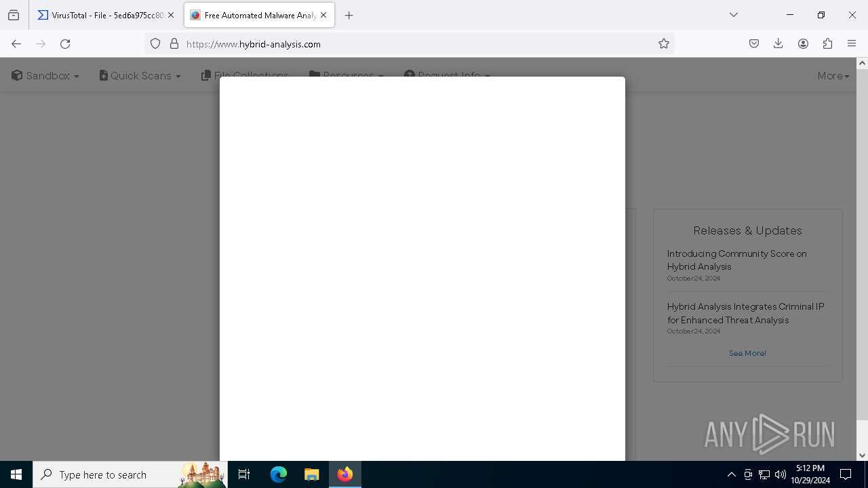Open File Explorer from the taskbar
This screenshot has width=868, height=488.
[x=311, y=474]
